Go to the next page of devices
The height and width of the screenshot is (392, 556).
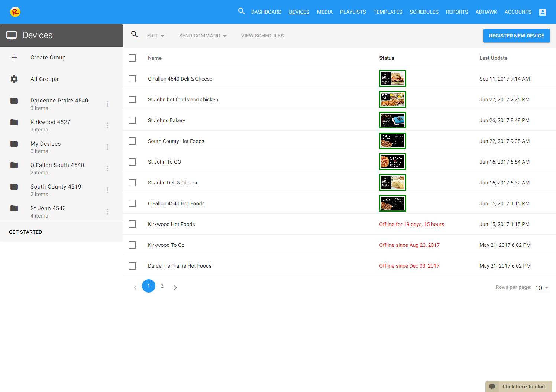coord(175,287)
